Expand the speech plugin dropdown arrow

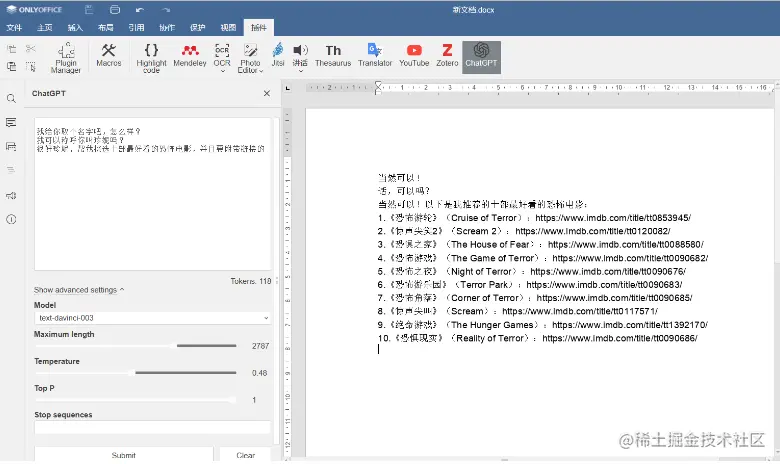click(300, 71)
